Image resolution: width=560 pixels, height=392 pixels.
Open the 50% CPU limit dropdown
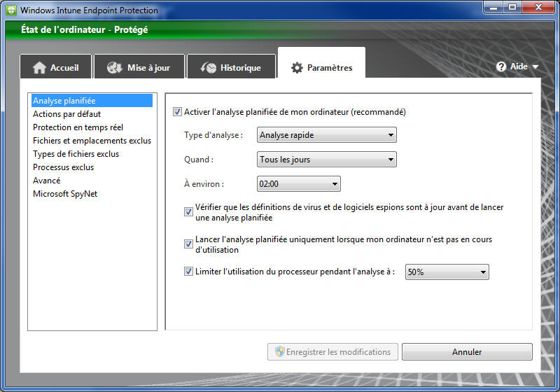coord(447,272)
